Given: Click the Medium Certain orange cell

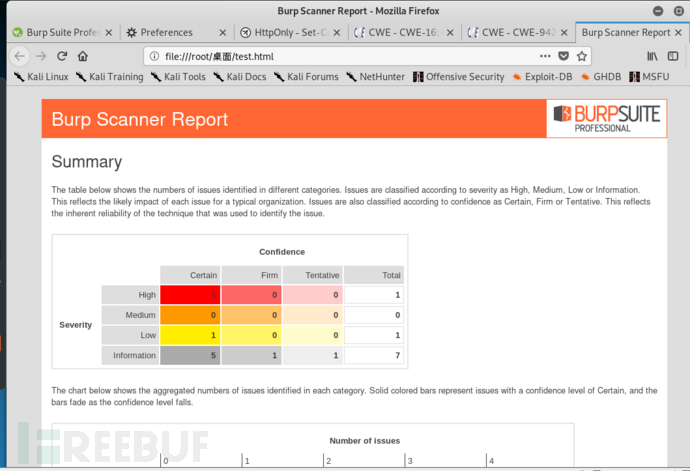Looking at the screenshot, I should click(190, 315).
